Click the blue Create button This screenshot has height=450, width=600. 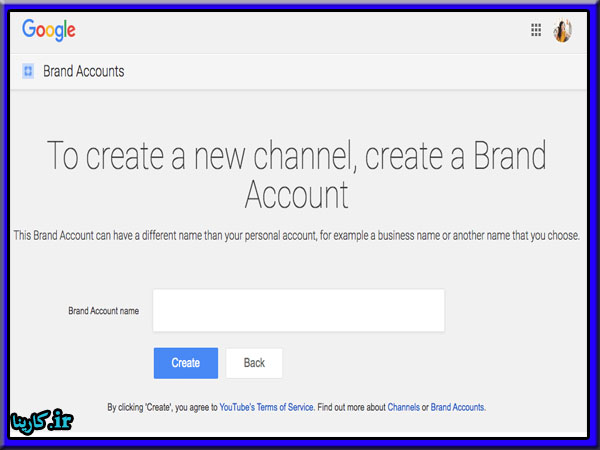tap(186, 363)
